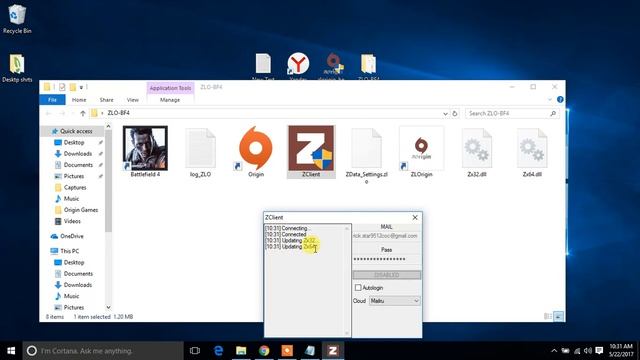This screenshot has height=360, width=640.
Task: Show hidden system tray icons
Action: click(554, 351)
